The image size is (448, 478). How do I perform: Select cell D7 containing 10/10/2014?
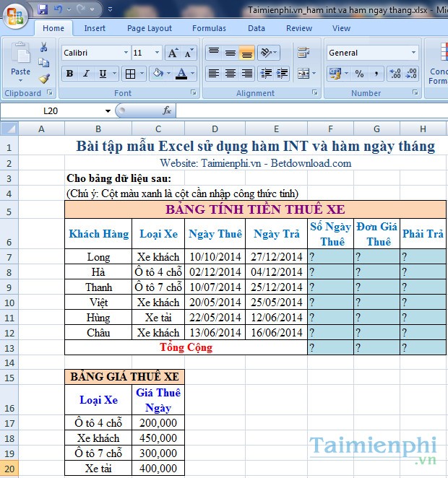[214, 256]
